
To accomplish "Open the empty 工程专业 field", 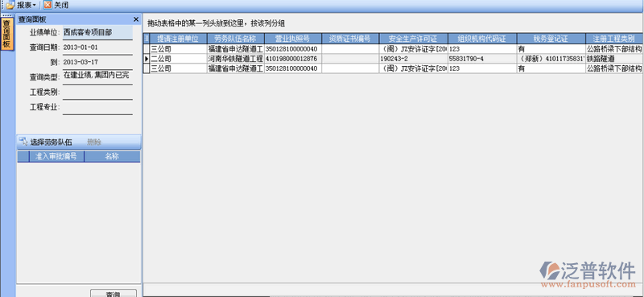I will pyautogui.click(x=97, y=108).
